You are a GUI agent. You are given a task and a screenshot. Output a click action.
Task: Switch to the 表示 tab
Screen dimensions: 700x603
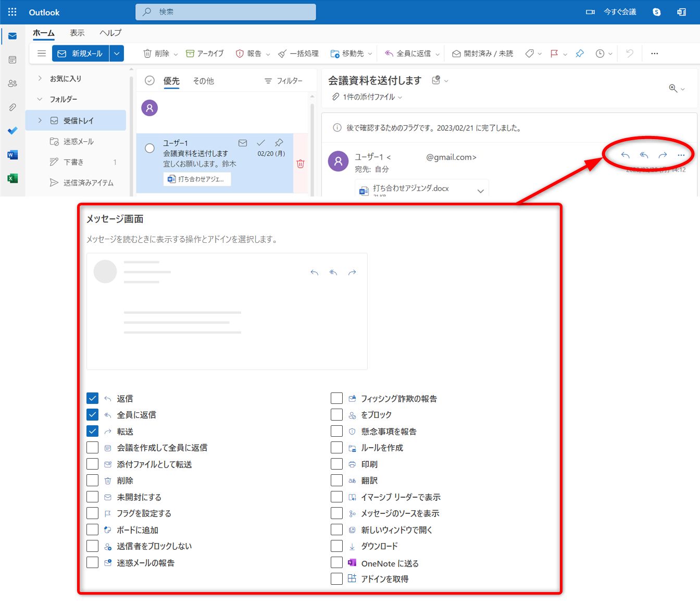[x=77, y=33]
